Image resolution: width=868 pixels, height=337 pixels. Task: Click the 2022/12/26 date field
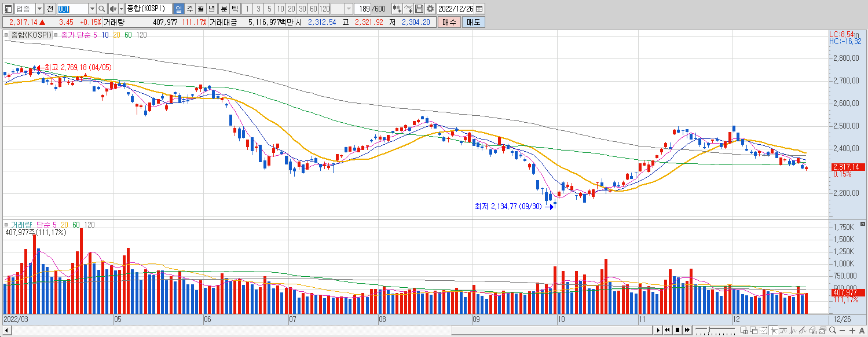(x=456, y=9)
